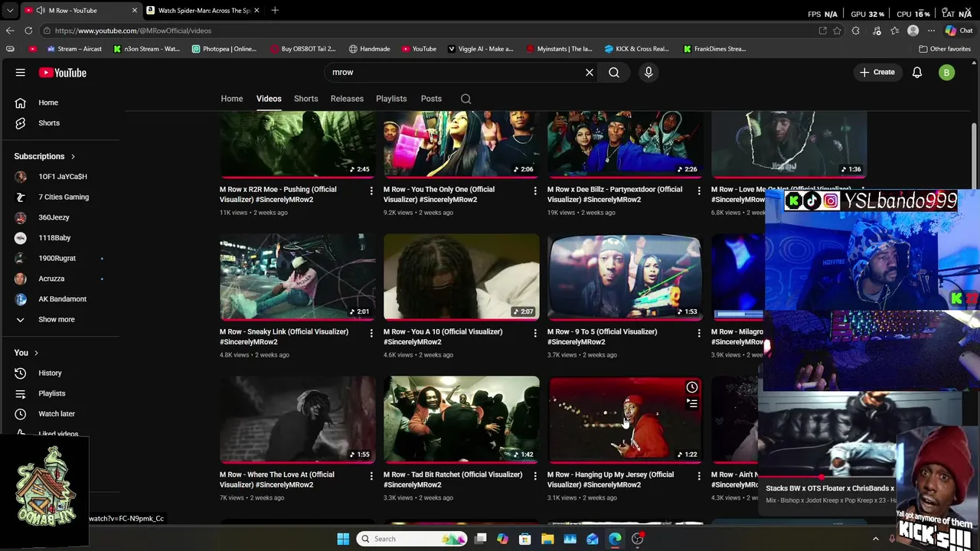Open options for Sneaky Link video

click(x=371, y=333)
